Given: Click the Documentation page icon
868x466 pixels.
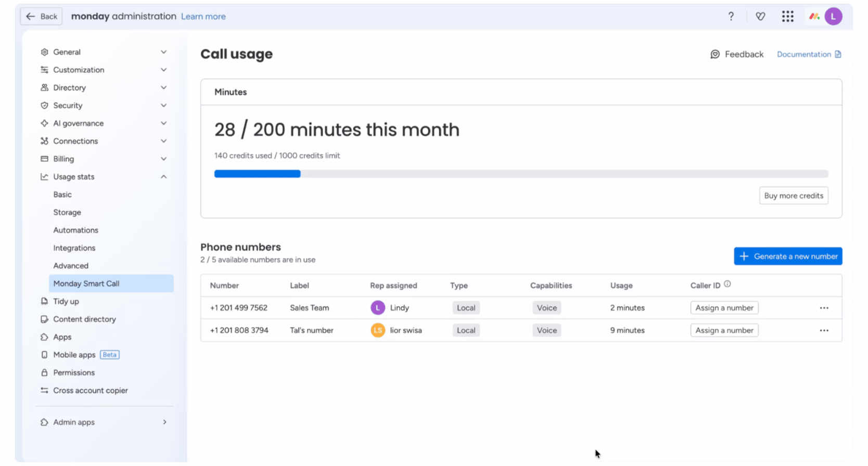Looking at the screenshot, I should pyautogui.click(x=838, y=54).
